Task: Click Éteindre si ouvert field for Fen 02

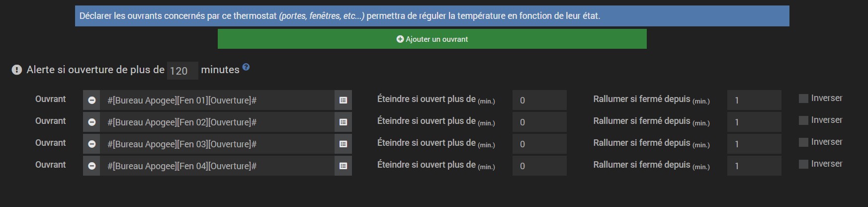Action: pos(539,122)
